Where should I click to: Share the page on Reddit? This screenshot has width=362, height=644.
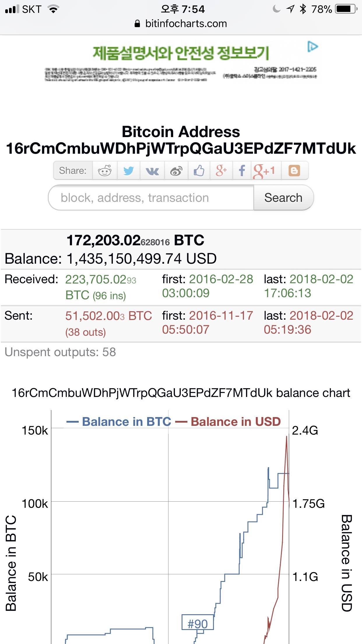[x=105, y=171]
